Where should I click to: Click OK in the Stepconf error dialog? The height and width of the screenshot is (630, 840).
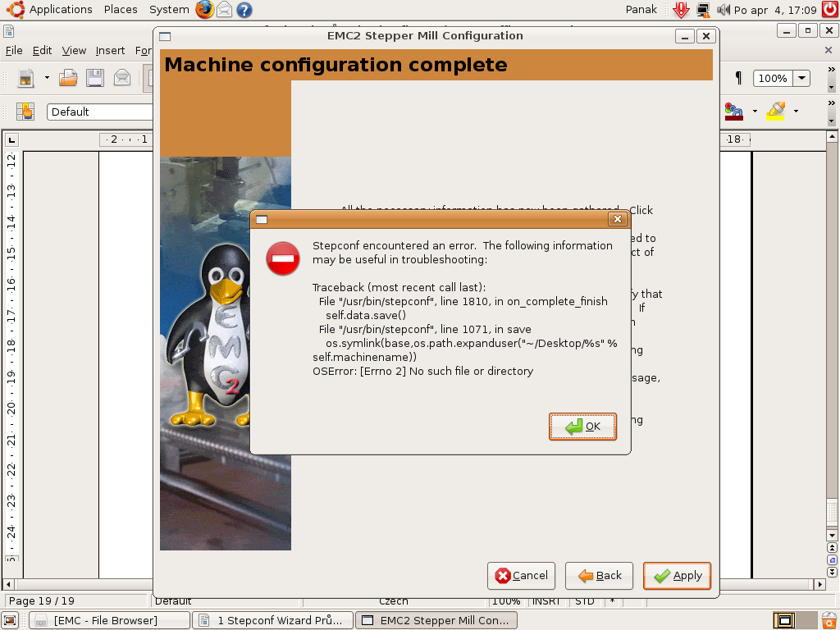tap(582, 427)
